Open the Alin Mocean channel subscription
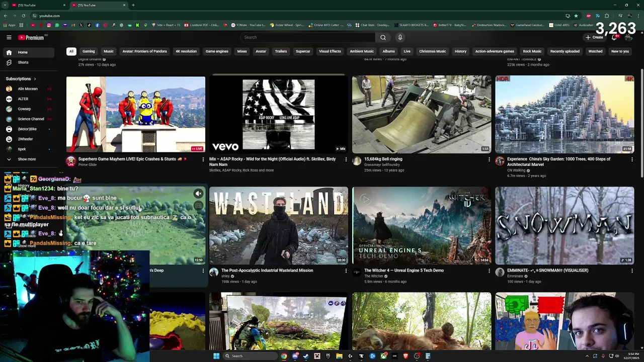The image size is (644, 362). pyautogui.click(x=28, y=89)
